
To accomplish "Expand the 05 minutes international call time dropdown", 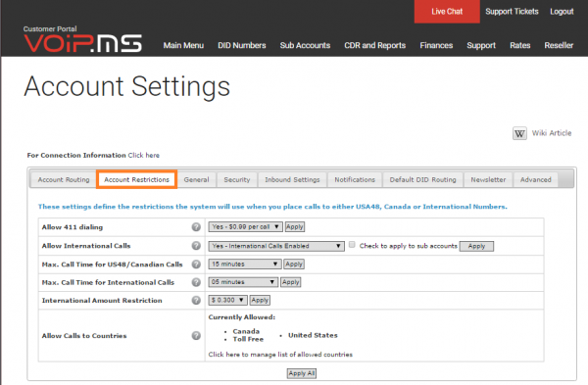I will [243, 282].
